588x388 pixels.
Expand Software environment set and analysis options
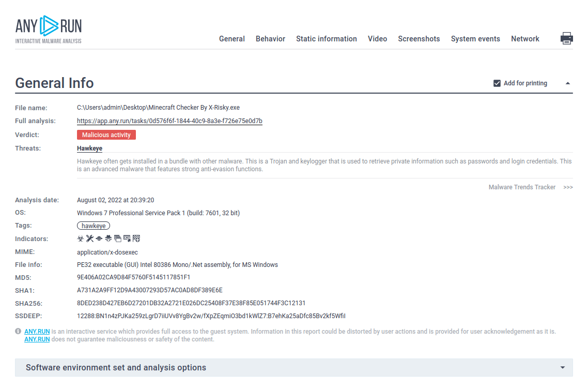click(x=562, y=368)
